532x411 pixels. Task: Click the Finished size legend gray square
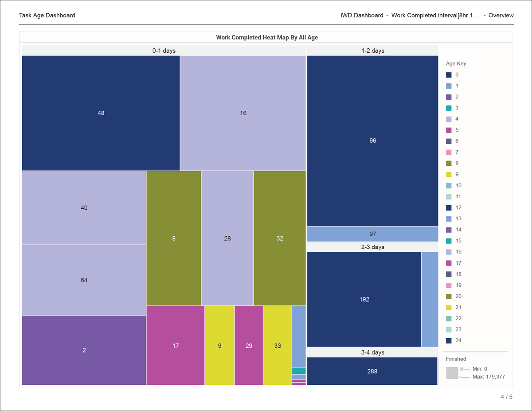point(452,373)
